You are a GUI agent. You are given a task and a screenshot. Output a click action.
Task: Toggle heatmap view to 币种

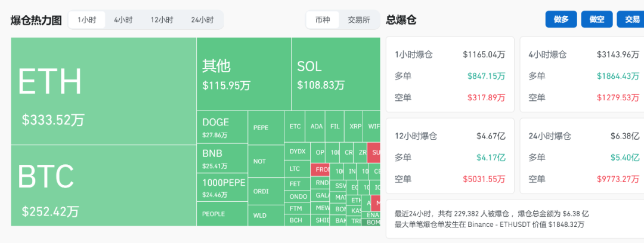(x=323, y=20)
